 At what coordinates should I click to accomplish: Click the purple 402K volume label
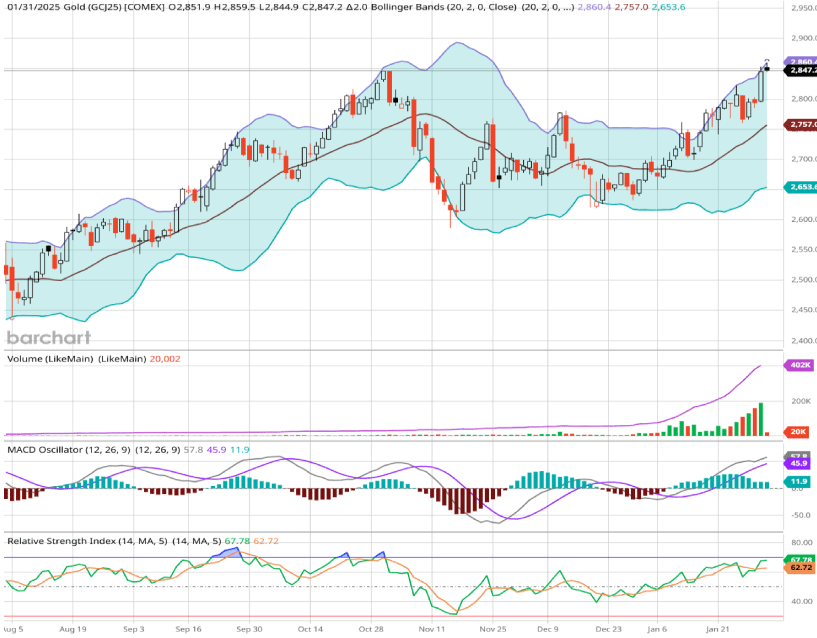[802, 366]
